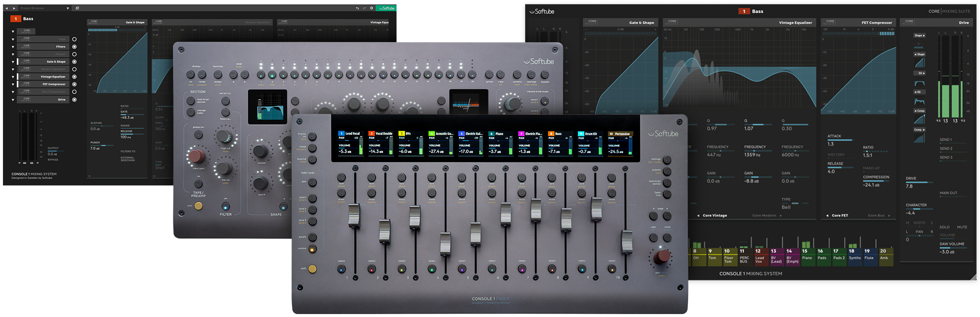Enable the Modern Equalizer toggle circle
980x317 pixels.
point(74,69)
